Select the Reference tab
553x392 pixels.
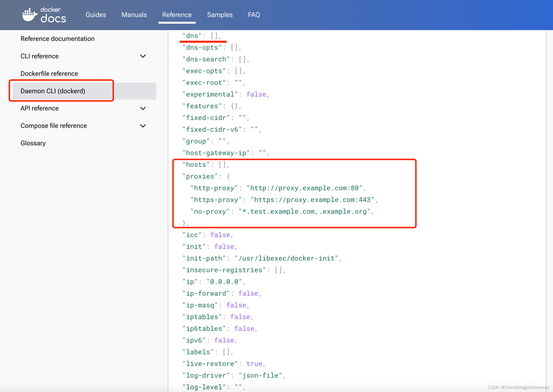(176, 14)
